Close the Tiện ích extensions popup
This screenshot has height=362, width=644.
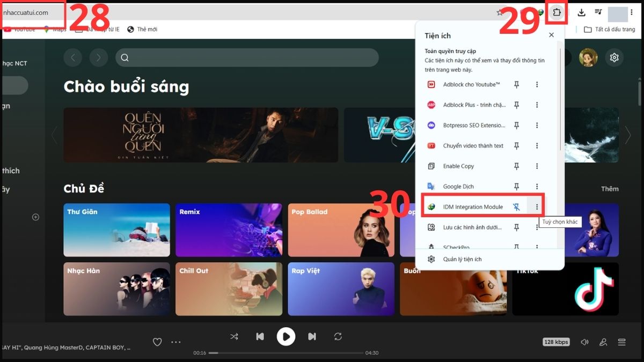coord(551,35)
